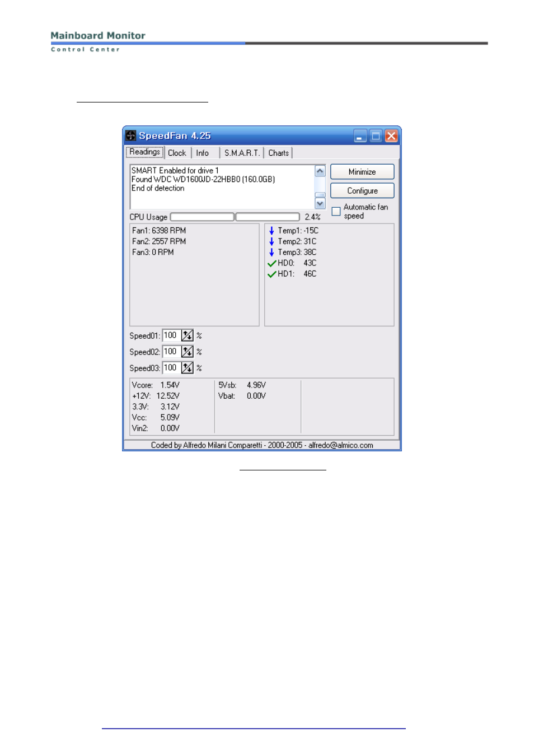Image resolution: width=534 pixels, height=756 pixels.
Task: Click the 'SMART Enabled for drive 1' log line
Action: point(175,170)
